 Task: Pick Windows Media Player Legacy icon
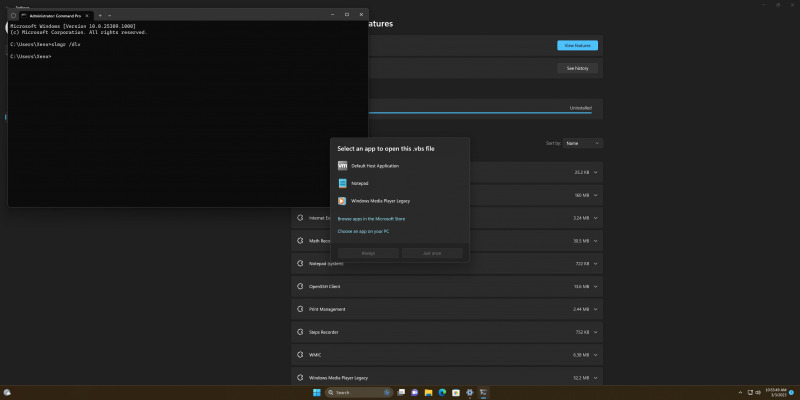tap(342, 201)
